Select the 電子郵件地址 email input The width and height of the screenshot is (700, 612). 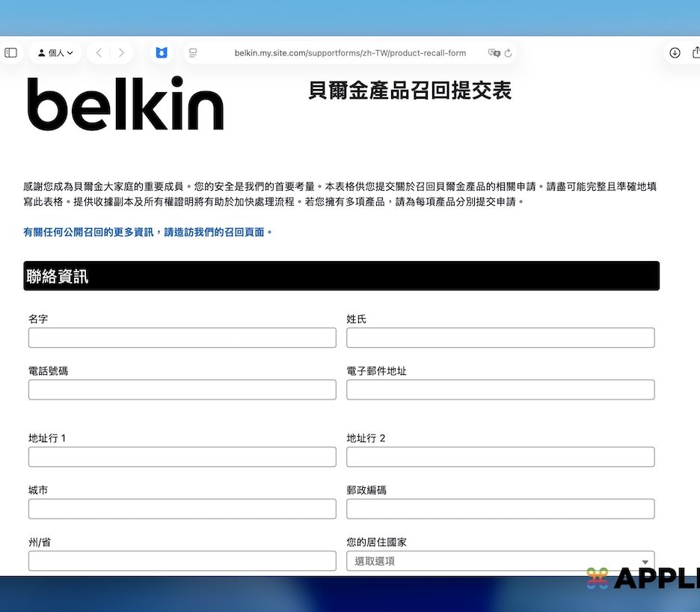tap(500, 390)
